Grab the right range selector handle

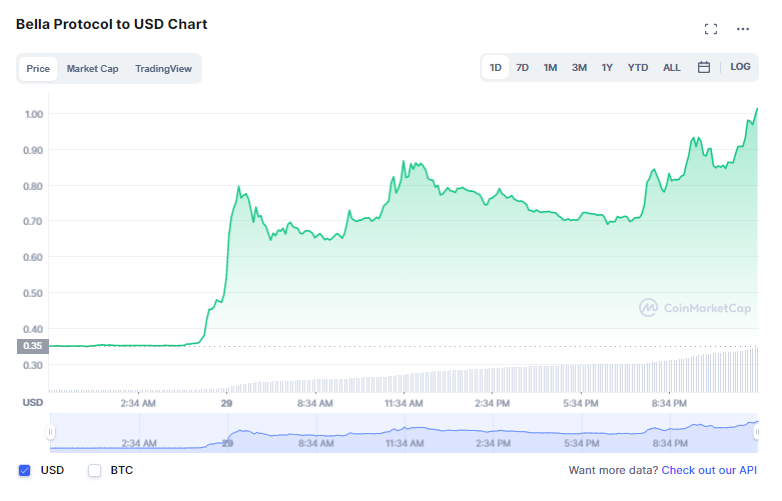pyautogui.click(x=756, y=432)
